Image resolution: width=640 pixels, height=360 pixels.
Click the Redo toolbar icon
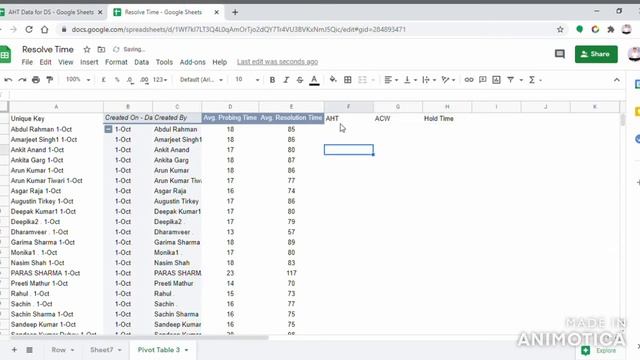pyautogui.click(x=22, y=80)
